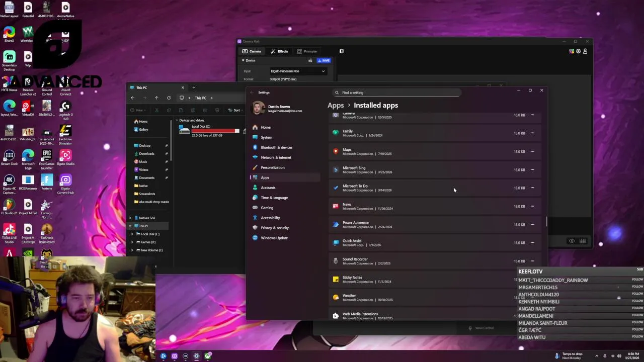Click the Maps app icon in list
Image resolution: width=644 pixels, height=362 pixels.
(x=336, y=151)
